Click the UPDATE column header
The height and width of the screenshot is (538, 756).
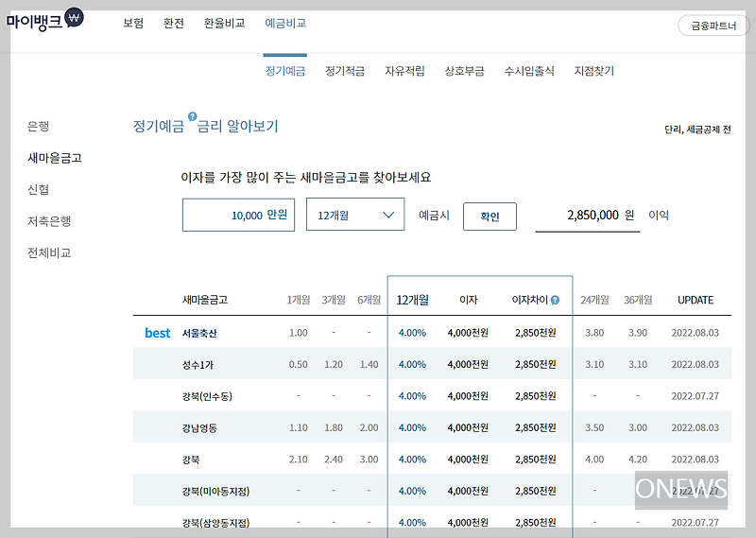click(x=696, y=300)
